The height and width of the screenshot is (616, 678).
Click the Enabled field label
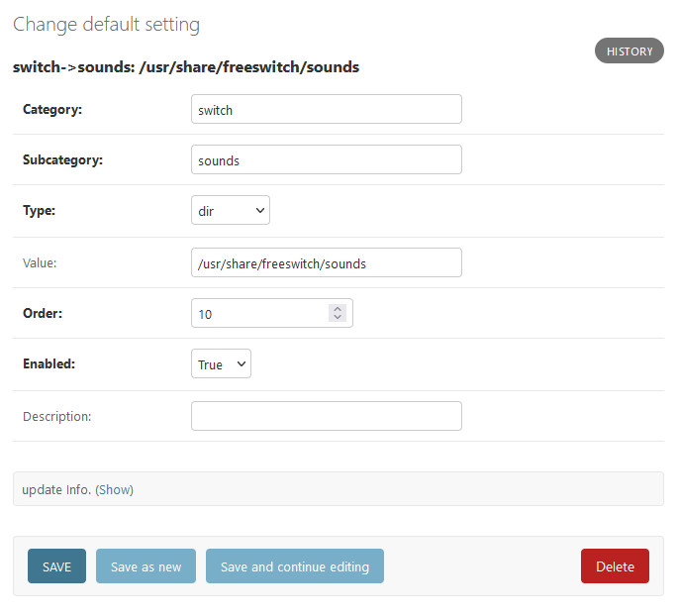pyautogui.click(x=49, y=364)
